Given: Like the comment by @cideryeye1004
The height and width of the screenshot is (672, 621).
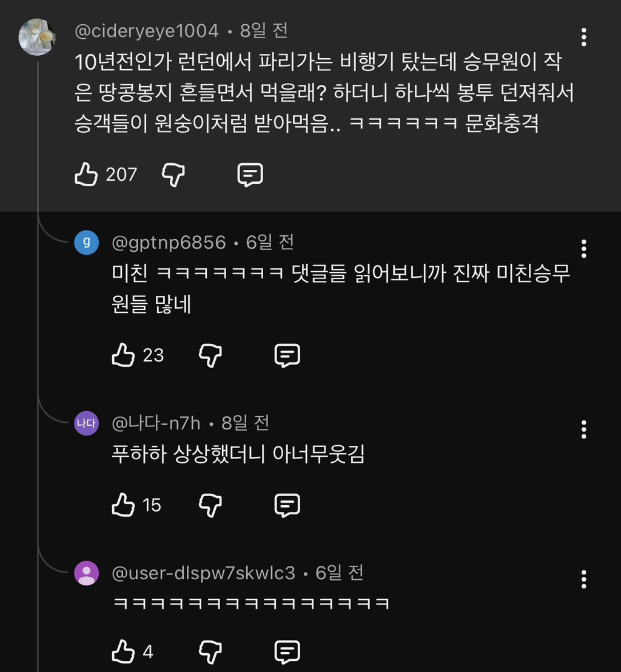Looking at the screenshot, I should tap(86, 175).
